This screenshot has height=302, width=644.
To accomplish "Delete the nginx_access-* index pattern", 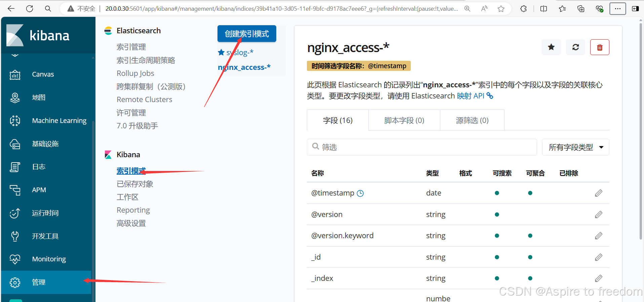I will pos(600,47).
